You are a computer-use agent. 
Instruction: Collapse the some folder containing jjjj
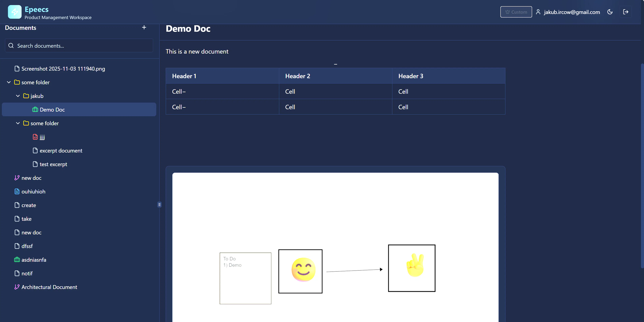pyautogui.click(x=18, y=123)
